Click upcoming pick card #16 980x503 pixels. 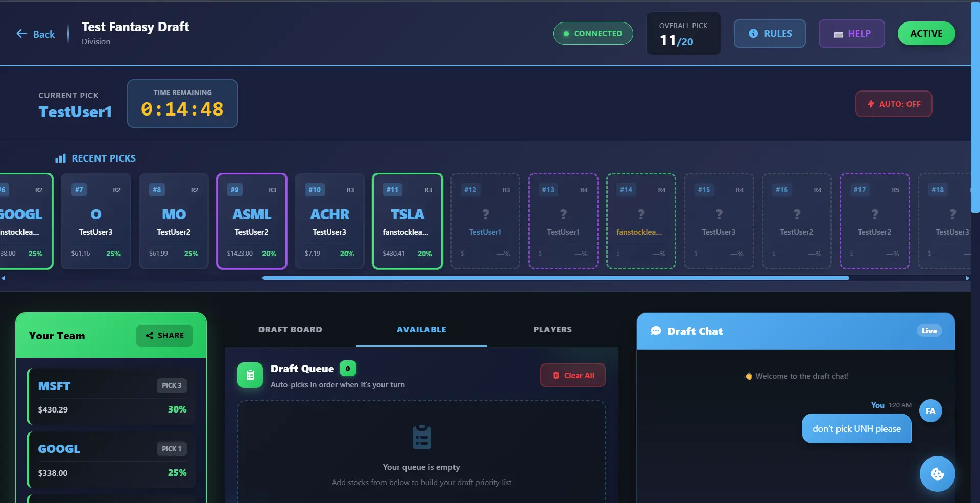tap(797, 221)
